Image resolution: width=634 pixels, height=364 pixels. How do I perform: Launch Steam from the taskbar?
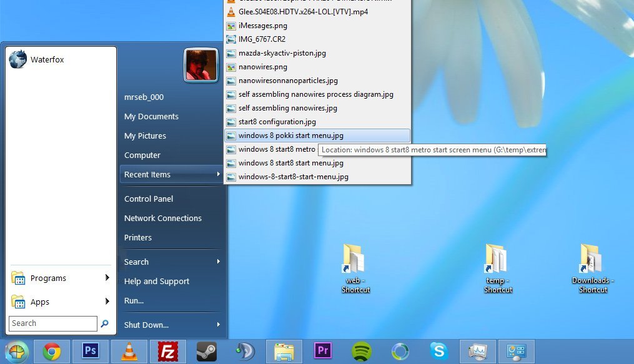pyautogui.click(x=206, y=352)
